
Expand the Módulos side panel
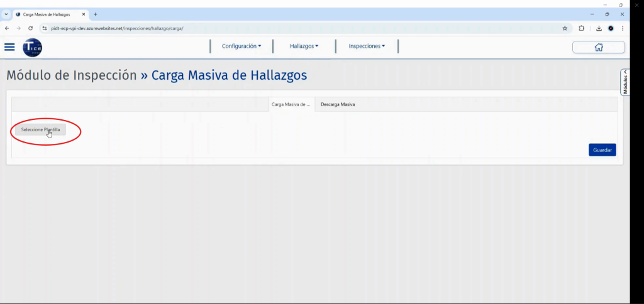click(625, 82)
